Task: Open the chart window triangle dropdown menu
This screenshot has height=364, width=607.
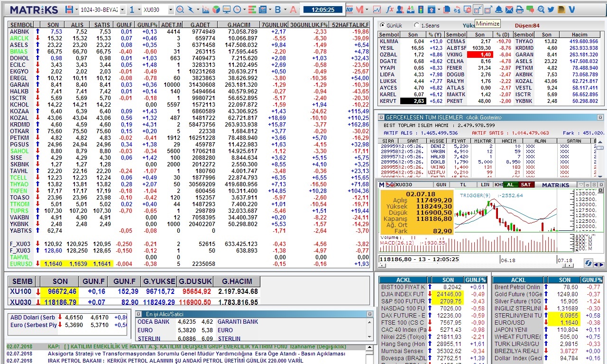Action: pos(581,185)
